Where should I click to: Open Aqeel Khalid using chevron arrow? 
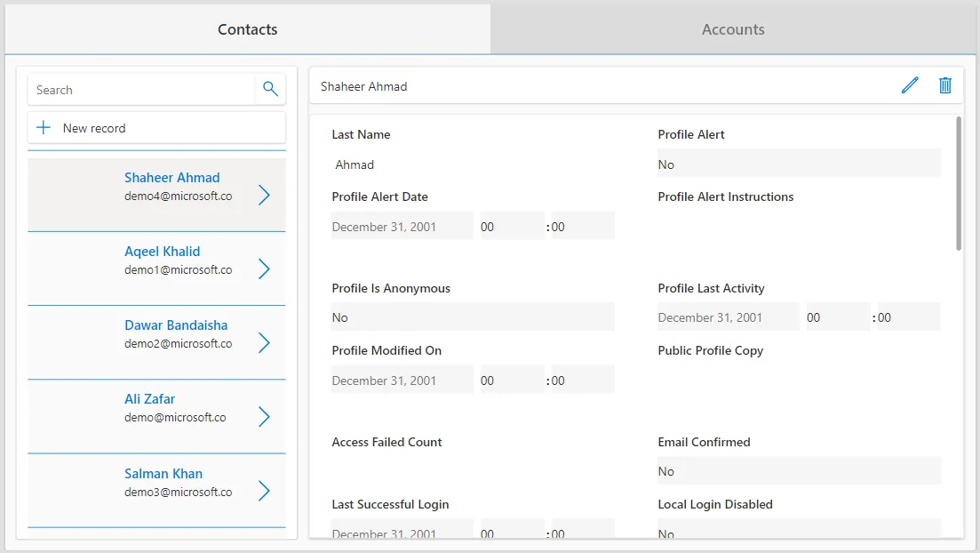click(265, 269)
